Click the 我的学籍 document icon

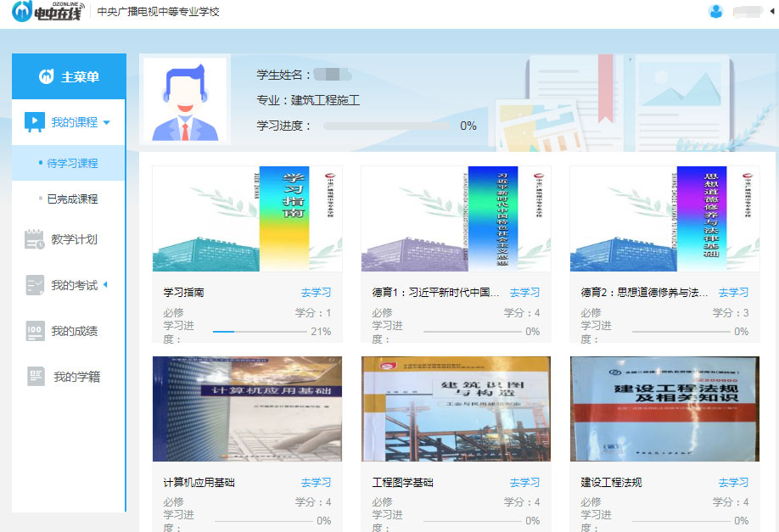pyautogui.click(x=36, y=377)
